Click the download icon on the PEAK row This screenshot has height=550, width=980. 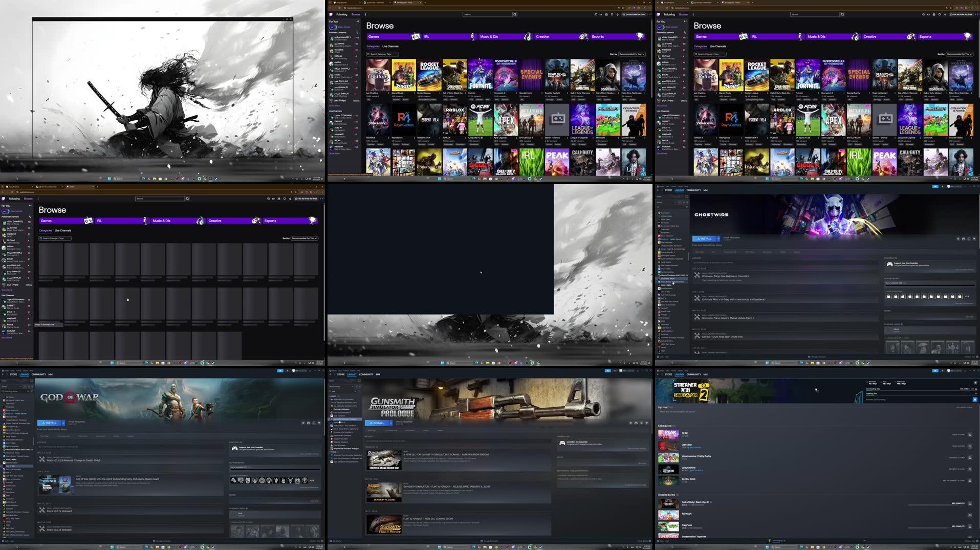tap(970, 434)
